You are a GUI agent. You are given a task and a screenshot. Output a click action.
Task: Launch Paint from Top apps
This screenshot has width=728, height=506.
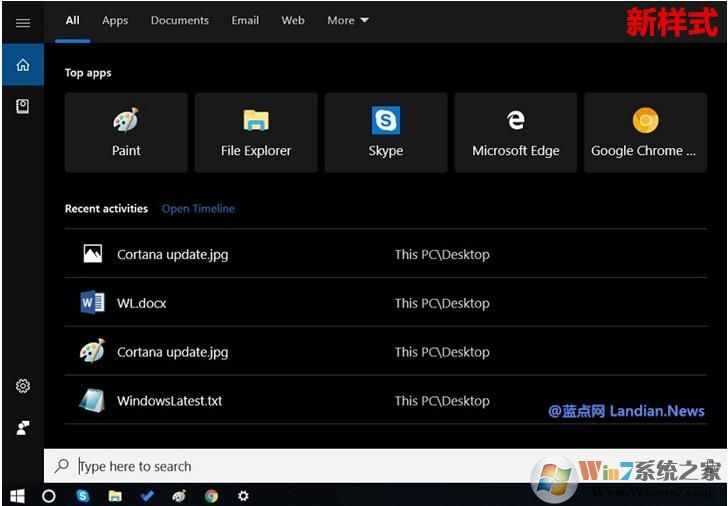(126, 133)
